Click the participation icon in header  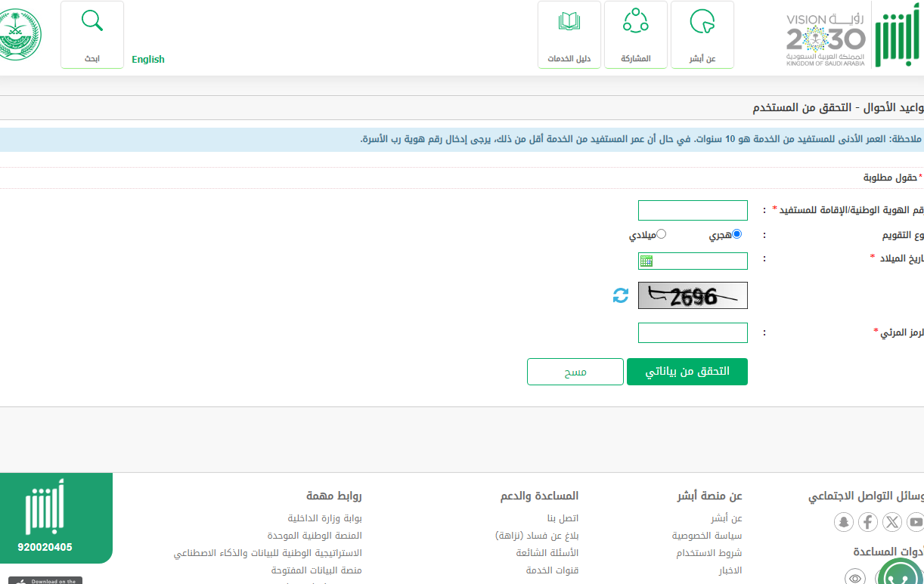pyautogui.click(x=635, y=22)
